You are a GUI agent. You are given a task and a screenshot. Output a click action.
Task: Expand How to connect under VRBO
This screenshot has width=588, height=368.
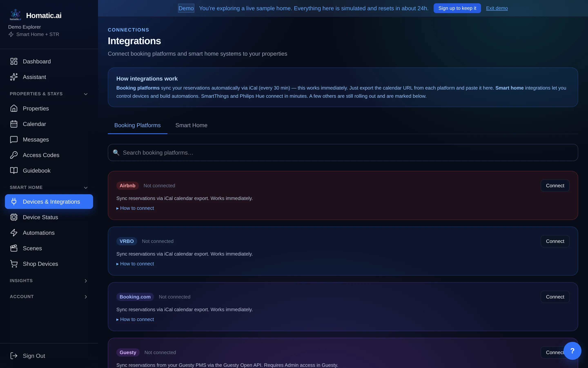[x=135, y=264]
